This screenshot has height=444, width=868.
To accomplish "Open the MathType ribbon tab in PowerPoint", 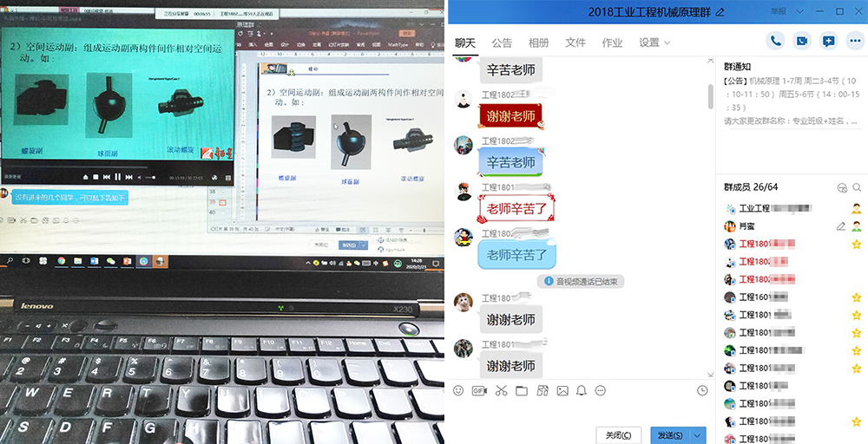I will pyautogui.click(x=397, y=44).
